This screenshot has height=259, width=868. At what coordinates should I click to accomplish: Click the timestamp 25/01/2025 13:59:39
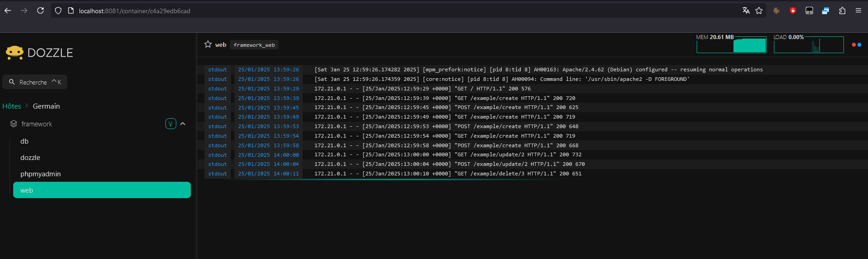[269, 98]
